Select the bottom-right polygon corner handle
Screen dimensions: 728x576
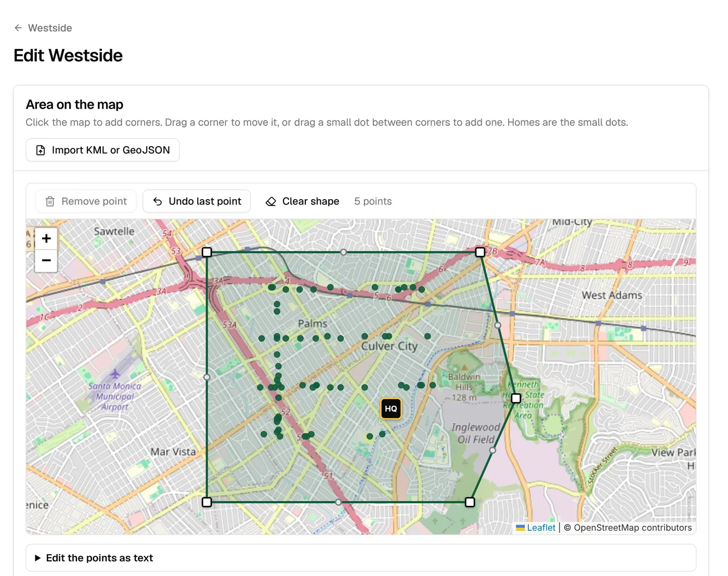[470, 502]
